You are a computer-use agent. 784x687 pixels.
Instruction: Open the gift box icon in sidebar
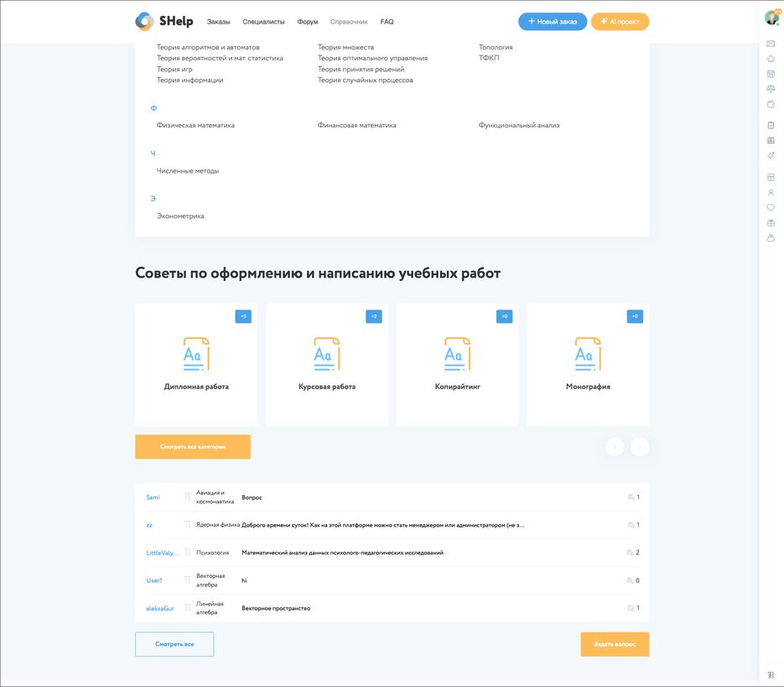[x=771, y=222]
